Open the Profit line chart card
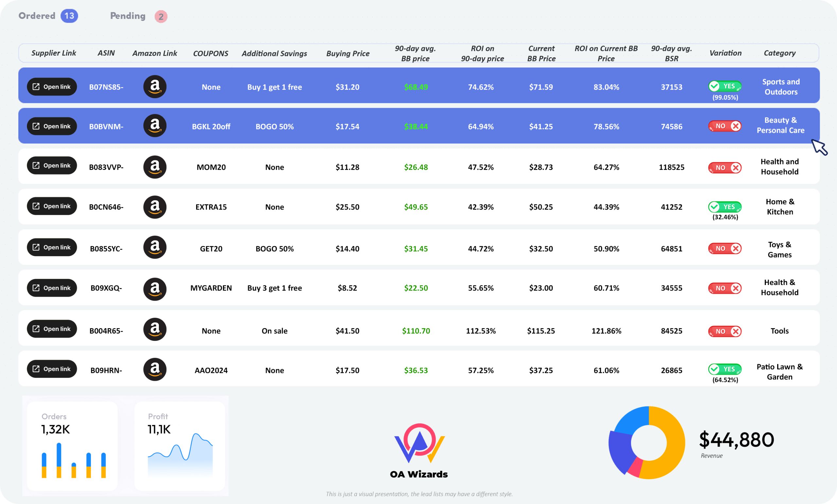This screenshot has height=504, width=837. pos(180,446)
